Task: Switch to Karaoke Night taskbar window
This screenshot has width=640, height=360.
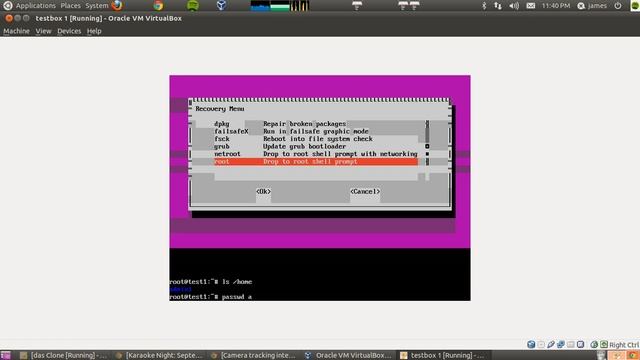Action: 159,355
